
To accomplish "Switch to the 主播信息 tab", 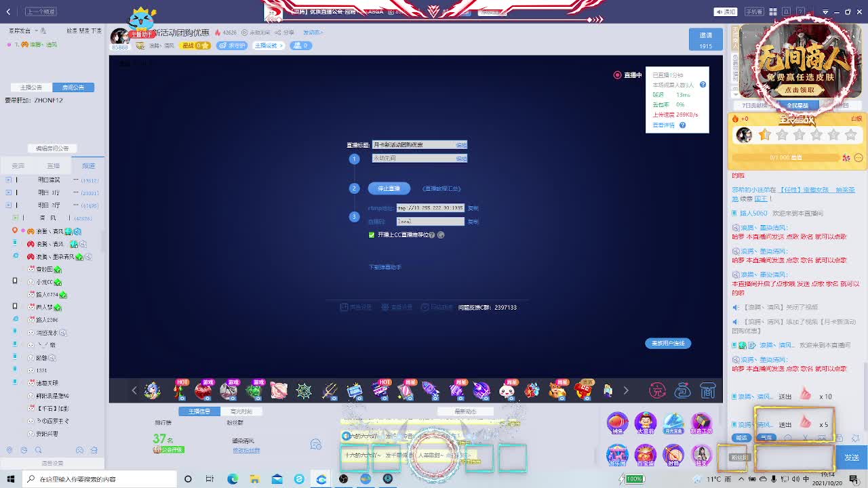I will tap(199, 411).
